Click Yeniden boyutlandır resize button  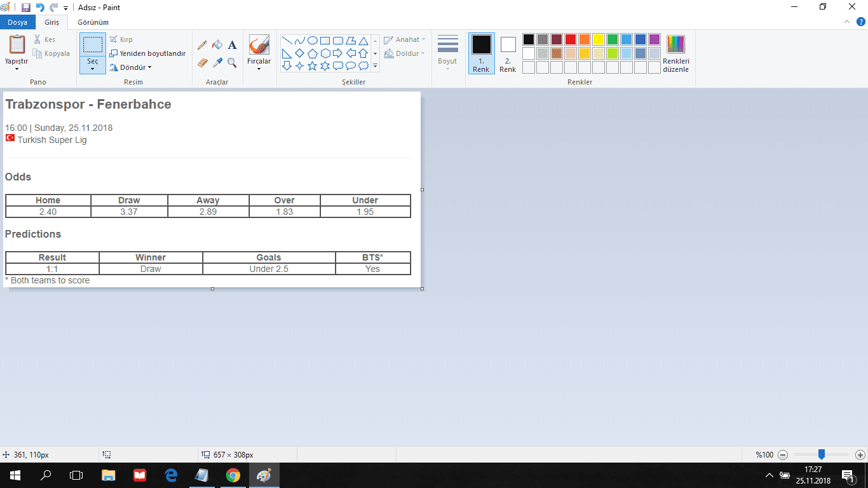(x=147, y=53)
